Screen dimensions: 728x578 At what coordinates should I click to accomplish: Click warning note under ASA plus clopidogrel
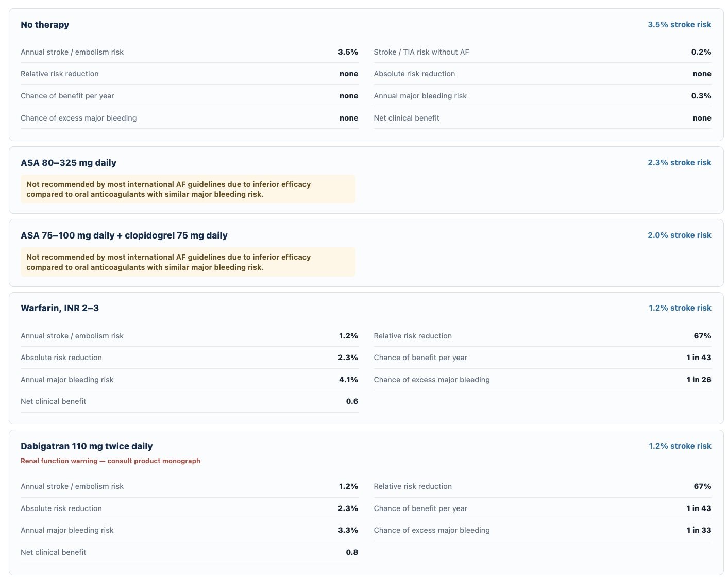pyautogui.click(x=188, y=262)
